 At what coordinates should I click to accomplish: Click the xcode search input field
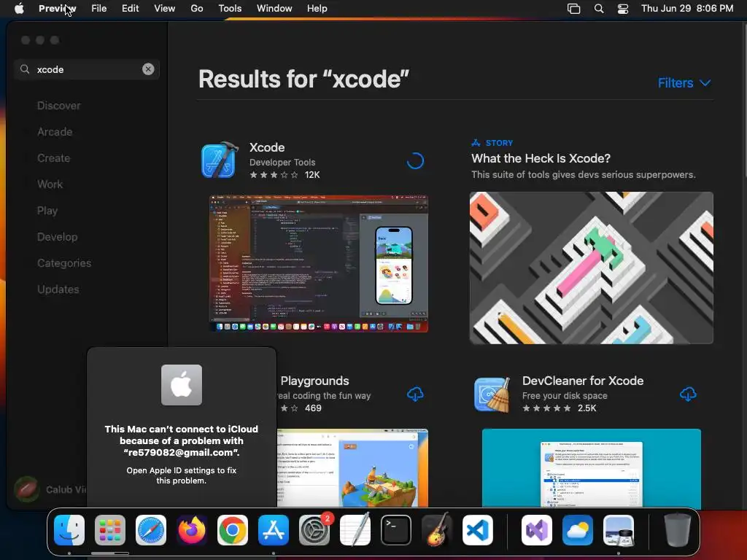tap(87, 69)
